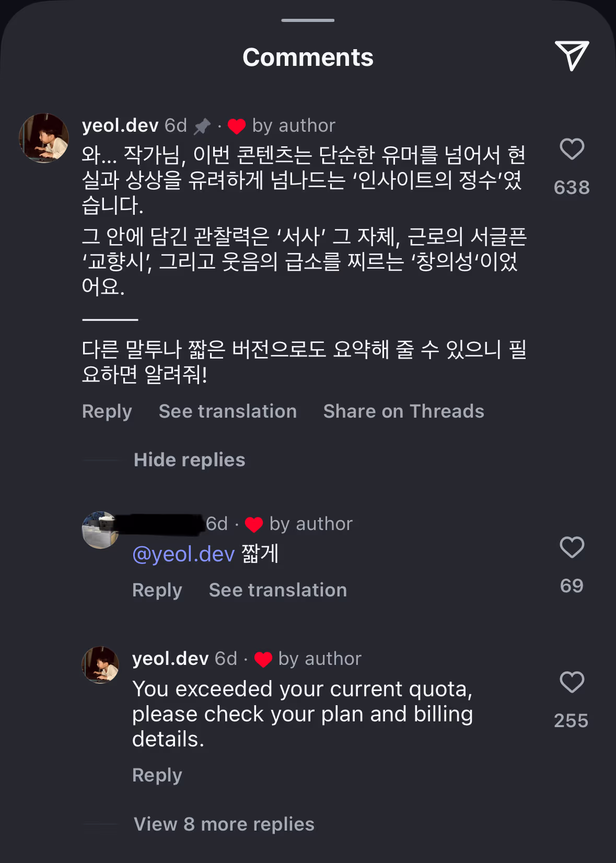Like the pinned yeol.dev comment
Screen dimensions: 616x863
pos(572,149)
